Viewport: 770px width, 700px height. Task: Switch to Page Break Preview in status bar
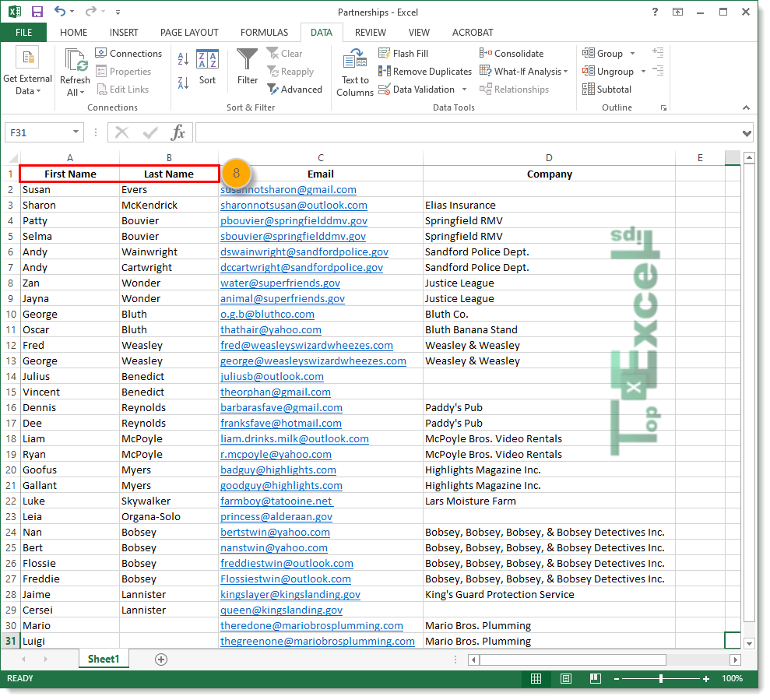coord(595,679)
